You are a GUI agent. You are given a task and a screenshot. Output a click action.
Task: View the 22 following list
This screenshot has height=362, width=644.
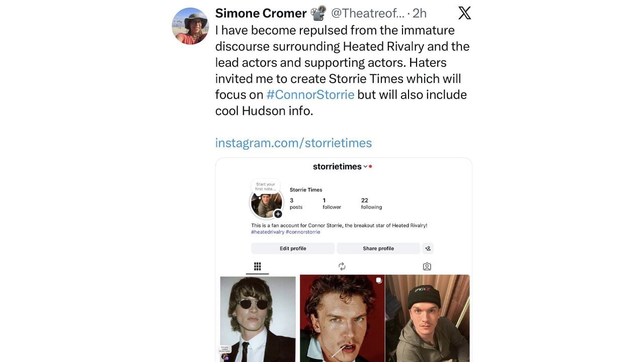371,204
